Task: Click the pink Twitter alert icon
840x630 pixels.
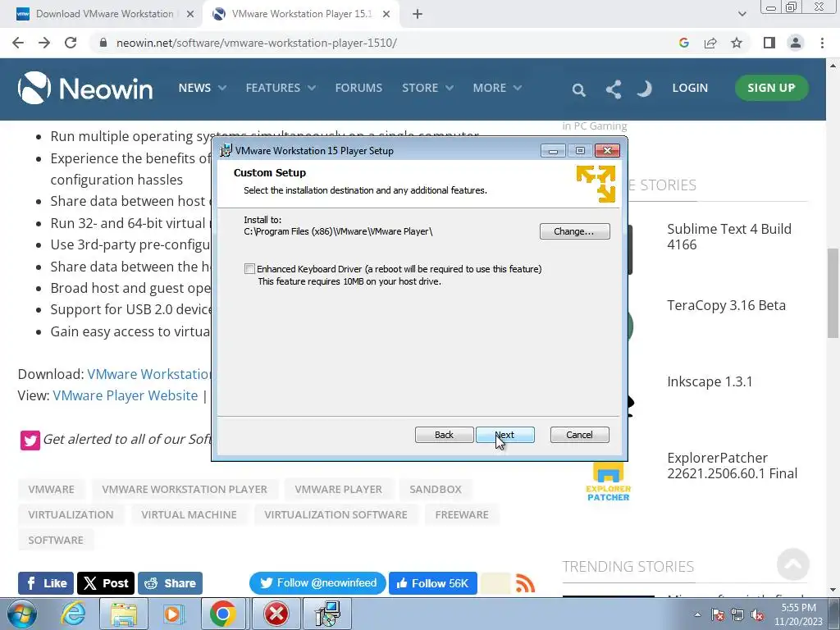Action: [30, 441]
